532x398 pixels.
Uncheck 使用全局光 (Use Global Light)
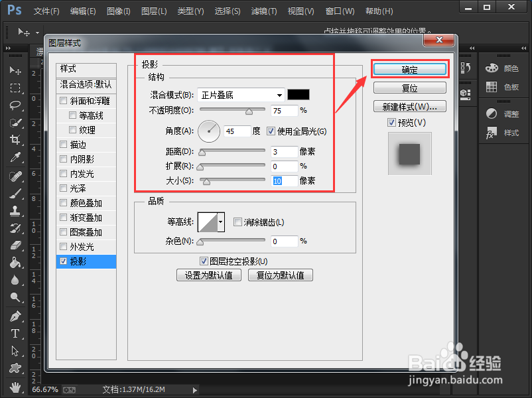[271, 131]
